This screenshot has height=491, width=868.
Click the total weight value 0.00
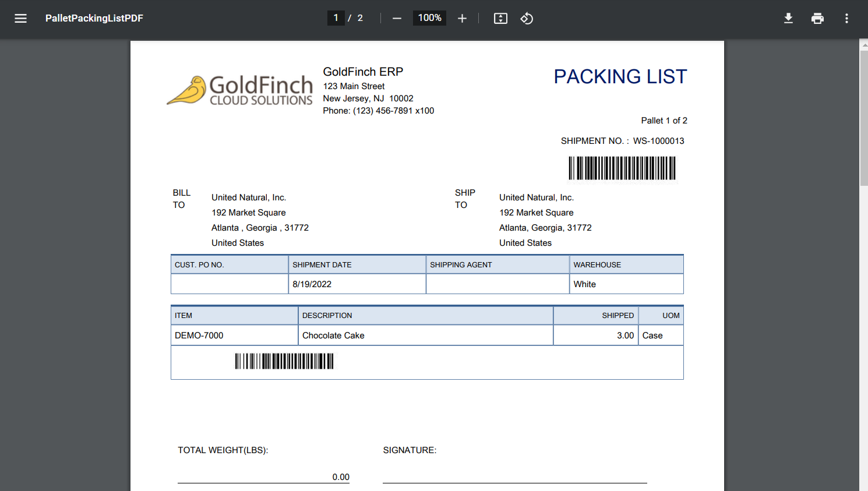coord(341,477)
